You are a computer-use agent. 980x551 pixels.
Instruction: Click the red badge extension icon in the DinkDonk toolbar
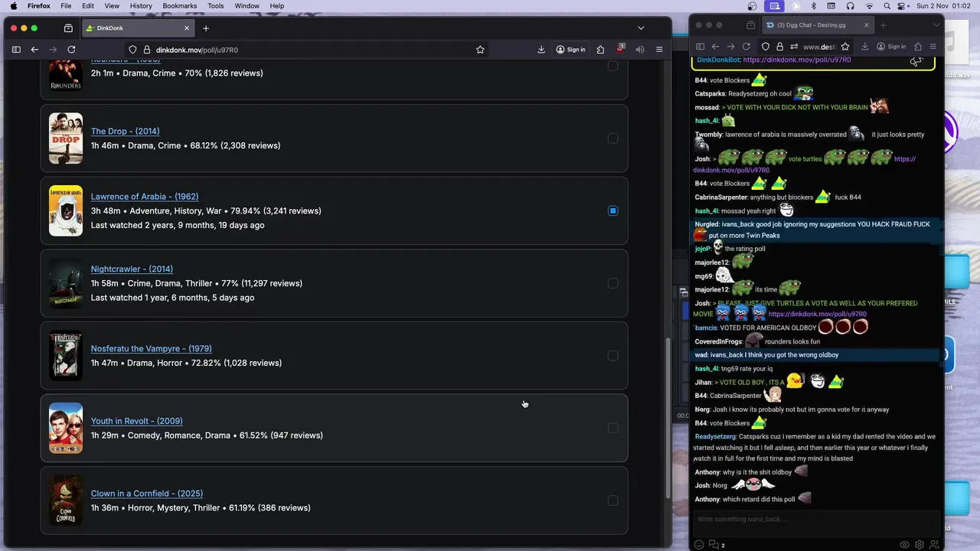(x=620, y=50)
